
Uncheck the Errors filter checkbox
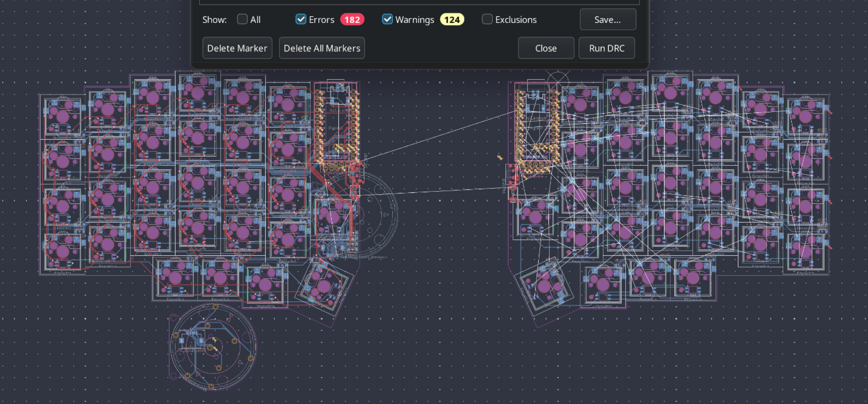301,19
